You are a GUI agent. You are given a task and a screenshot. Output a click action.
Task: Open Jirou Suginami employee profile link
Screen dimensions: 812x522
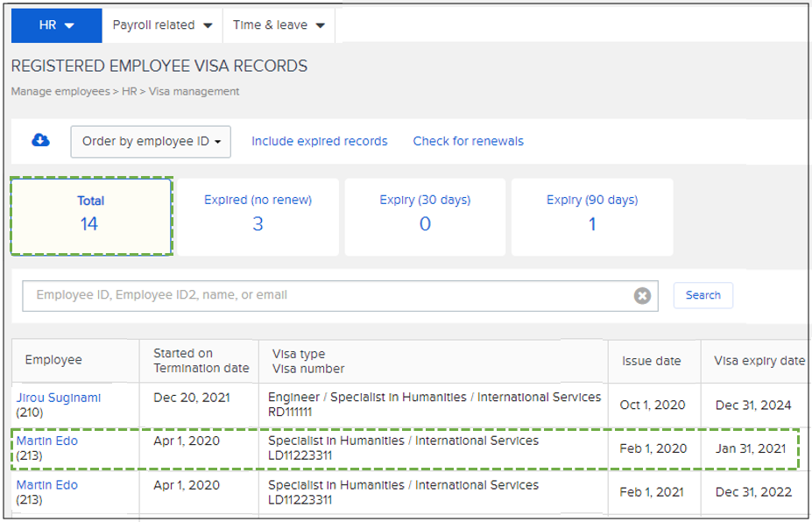(59, 398)
